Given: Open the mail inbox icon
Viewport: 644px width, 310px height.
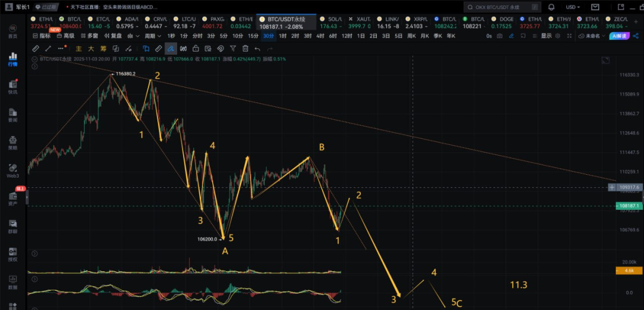Looking at the screenshot, I should point(595,7).
